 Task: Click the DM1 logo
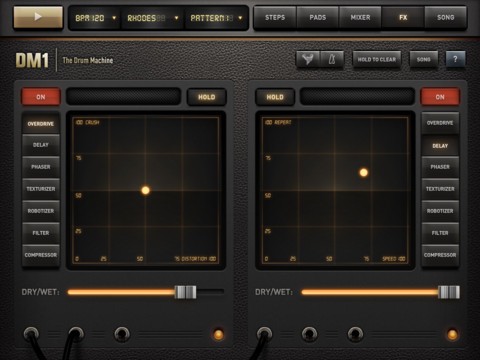(x=32, y=60)
